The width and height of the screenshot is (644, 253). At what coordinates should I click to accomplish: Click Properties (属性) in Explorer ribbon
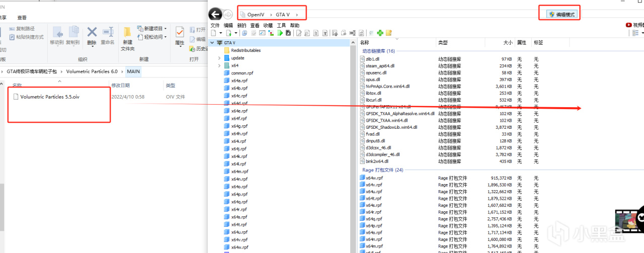180,36
